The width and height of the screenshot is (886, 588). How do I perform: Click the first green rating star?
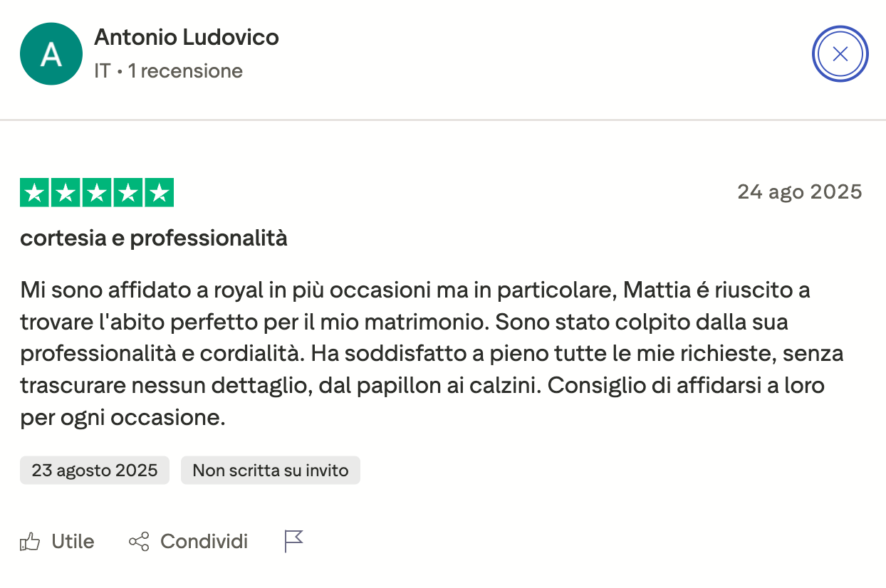click(x=34, y=193)
